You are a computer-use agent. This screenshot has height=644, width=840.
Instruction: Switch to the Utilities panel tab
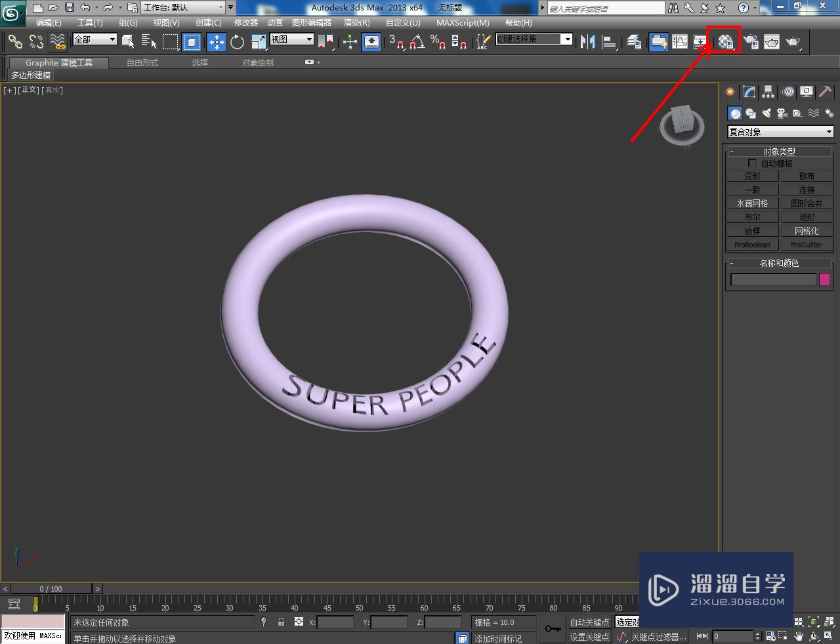[x=825, y=92]
